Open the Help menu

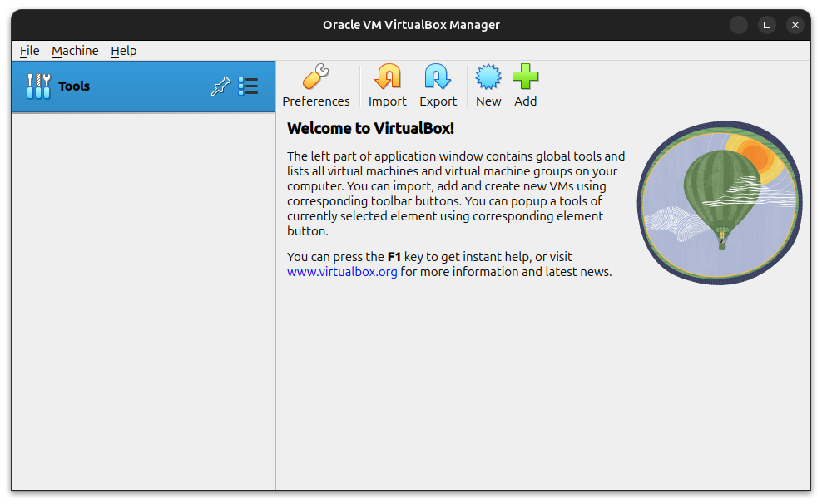coord(123,51)
